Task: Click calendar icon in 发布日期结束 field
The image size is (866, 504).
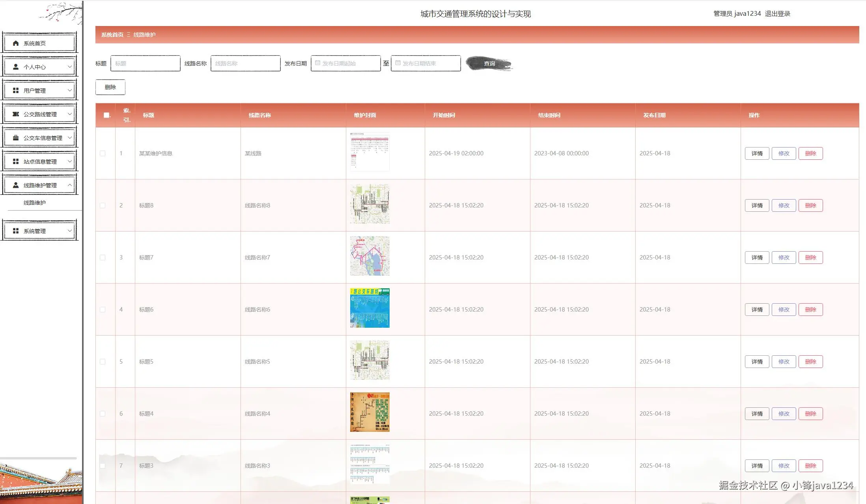Action: pos(398,63)
